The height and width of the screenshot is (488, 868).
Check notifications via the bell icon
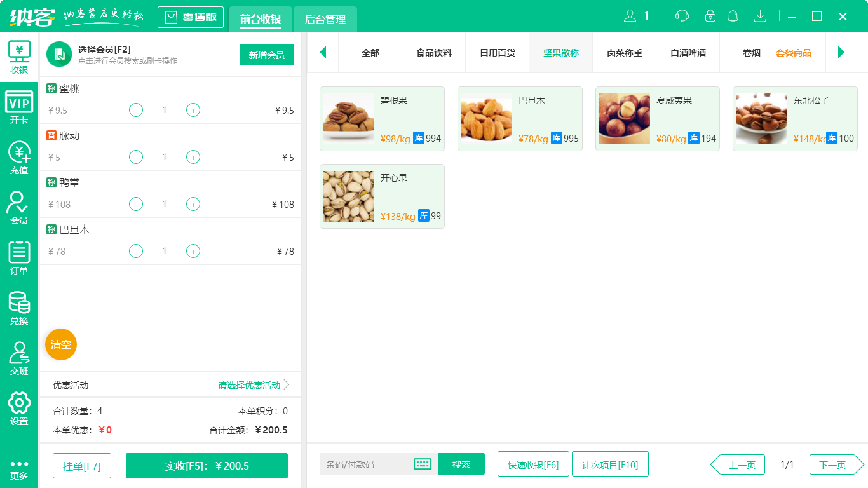point(733,16)
